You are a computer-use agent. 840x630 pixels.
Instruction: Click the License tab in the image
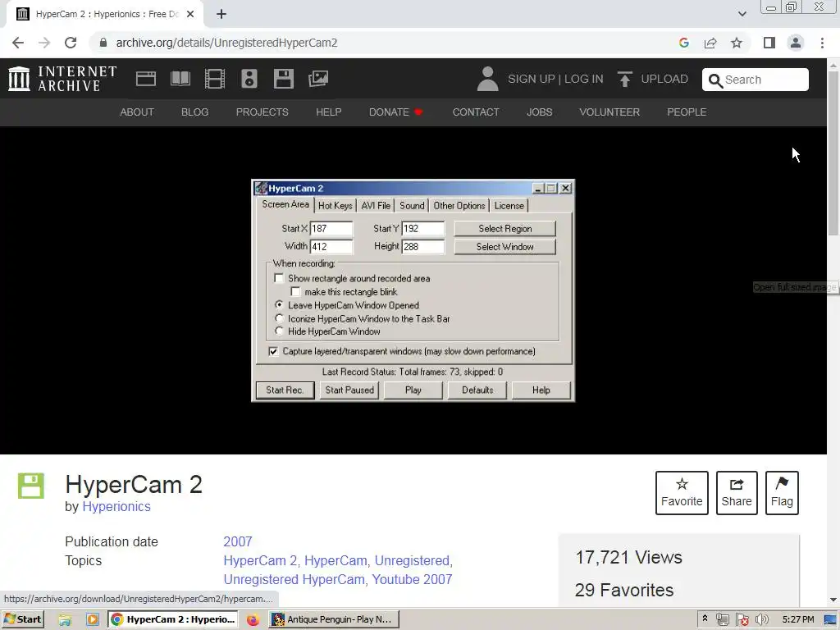[509, 206]
